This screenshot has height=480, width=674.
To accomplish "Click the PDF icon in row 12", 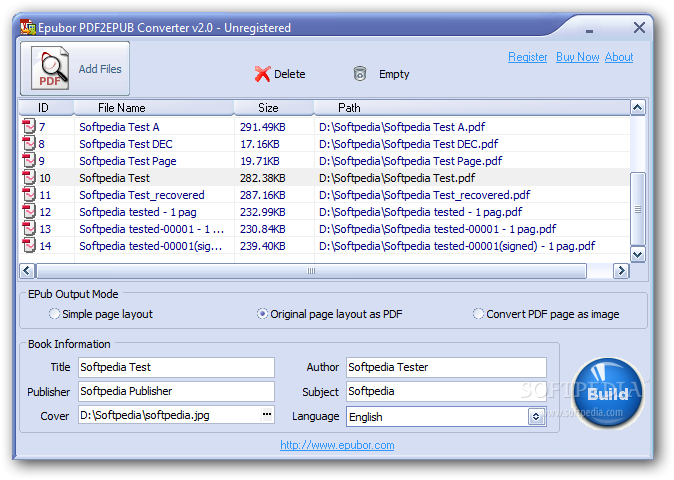I will (29, 211).
